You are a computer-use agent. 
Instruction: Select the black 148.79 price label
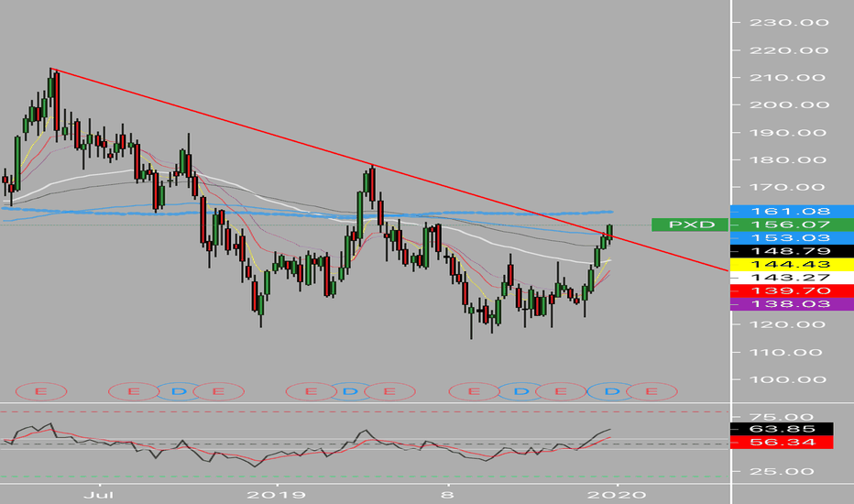(x=792, y=251)
